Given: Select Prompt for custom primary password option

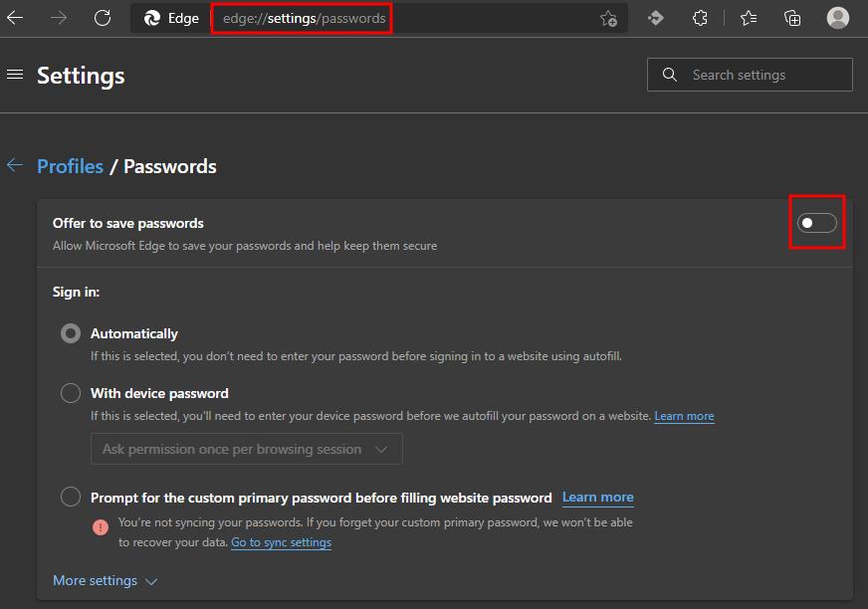Looking at the screenshot, I should point(71,497).
